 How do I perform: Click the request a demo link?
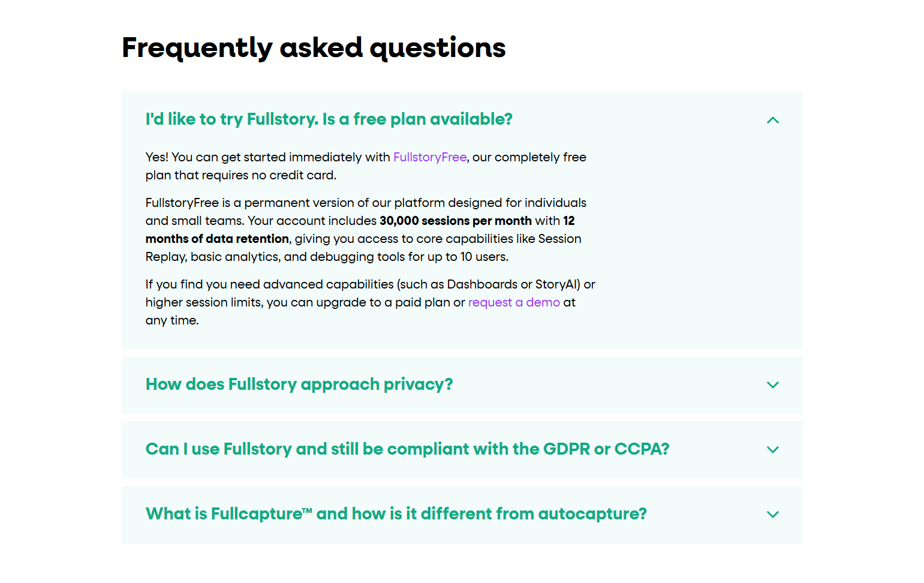[x=514, y=302]
